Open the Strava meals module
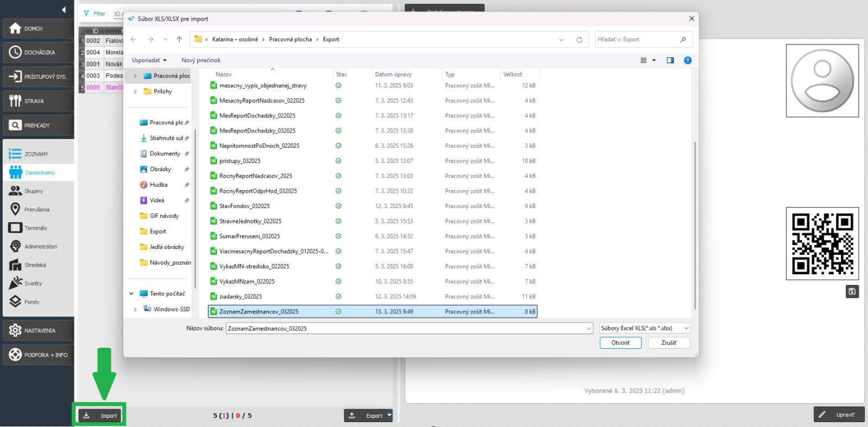 (x=37, y=101)
